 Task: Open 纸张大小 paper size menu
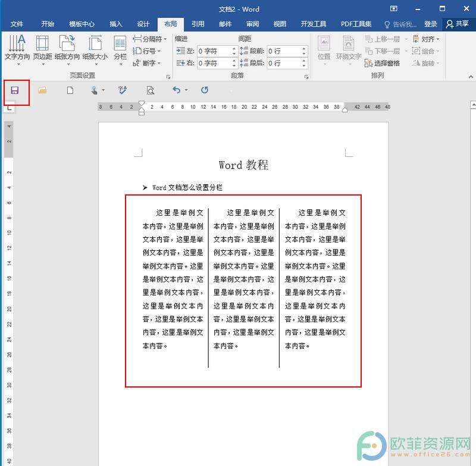(95, 50)
